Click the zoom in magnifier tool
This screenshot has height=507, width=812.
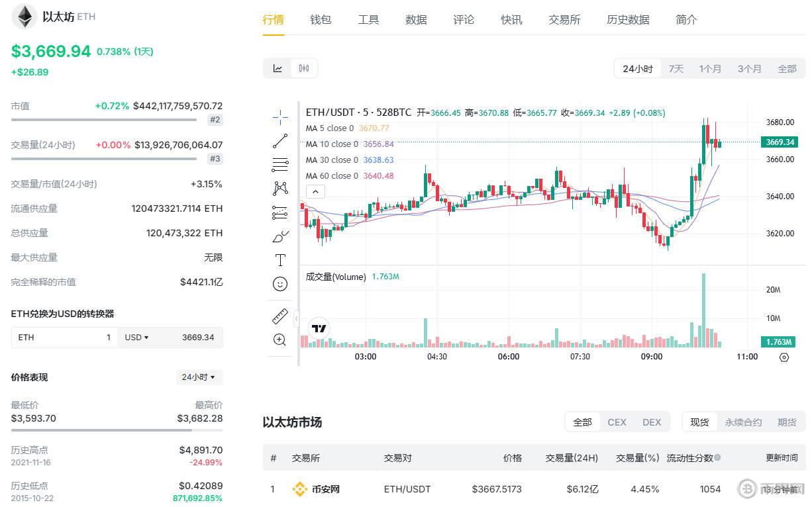coord(280,340)
